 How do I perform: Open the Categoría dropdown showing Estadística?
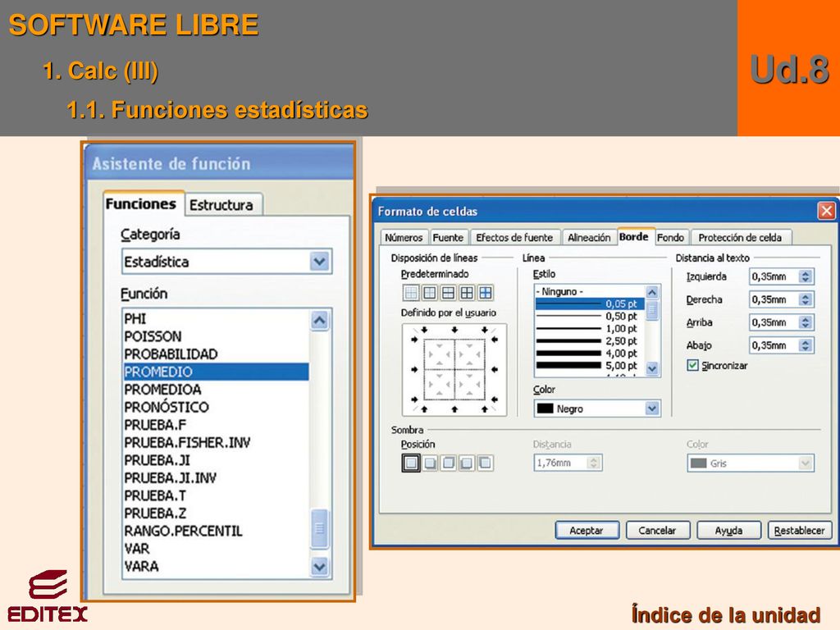point(226,262)
